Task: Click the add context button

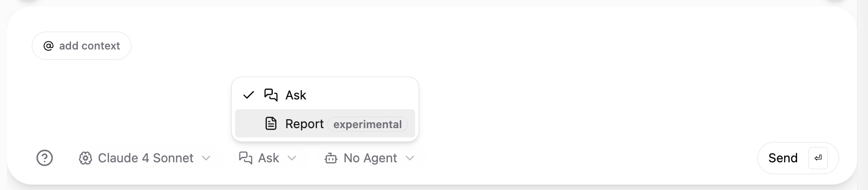Action: coord(81,46)
